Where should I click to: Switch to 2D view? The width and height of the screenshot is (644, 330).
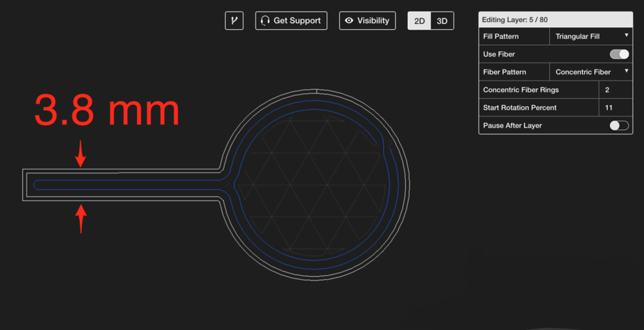pyautogui.click(x=419, y=21)
